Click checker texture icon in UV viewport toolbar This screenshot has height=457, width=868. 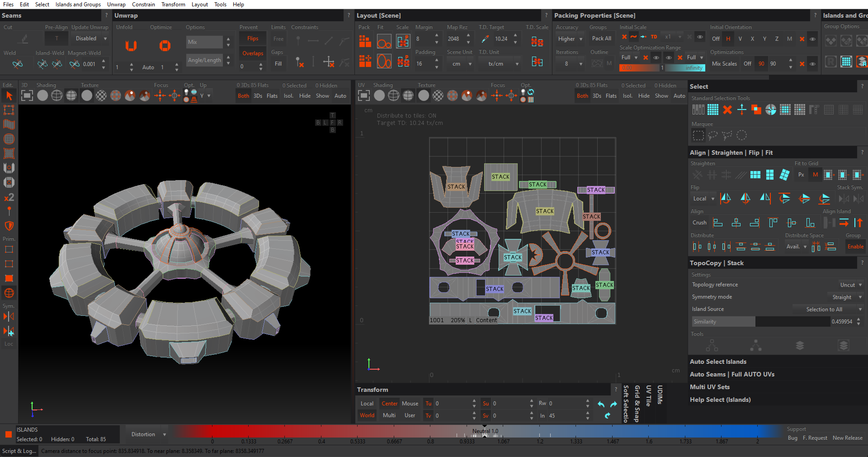(x=438, y=96)
